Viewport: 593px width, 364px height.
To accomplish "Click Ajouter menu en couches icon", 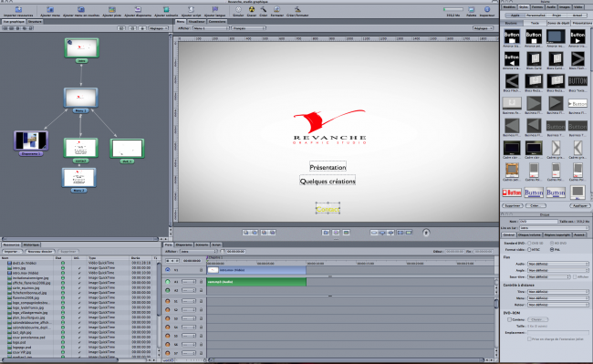I will [81, 9].
